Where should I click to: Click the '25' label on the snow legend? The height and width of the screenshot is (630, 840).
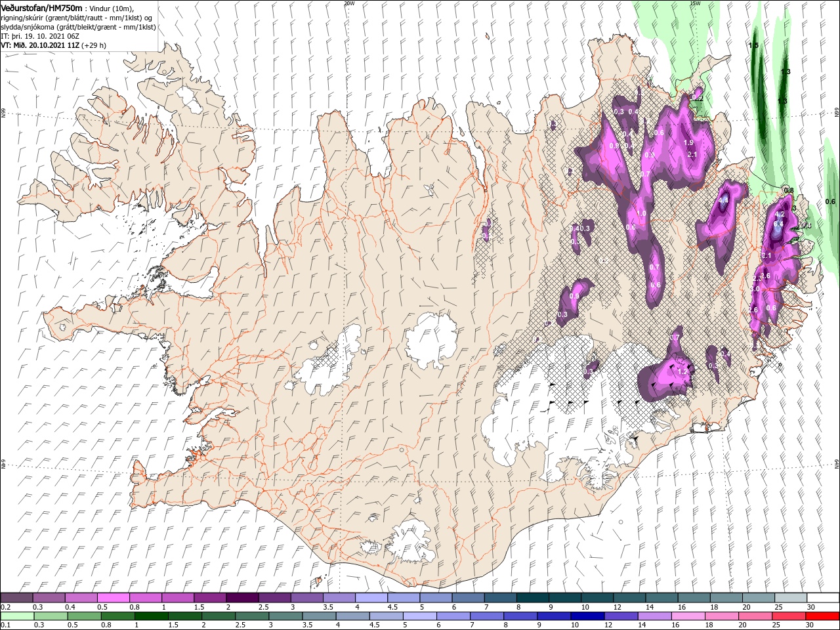[778, 607]
